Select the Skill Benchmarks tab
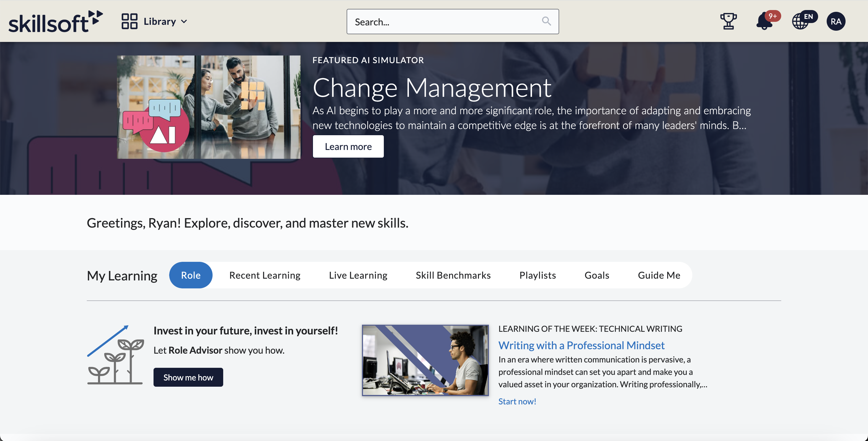This screenshot has width=868, height=441. [x=453, y=275]
